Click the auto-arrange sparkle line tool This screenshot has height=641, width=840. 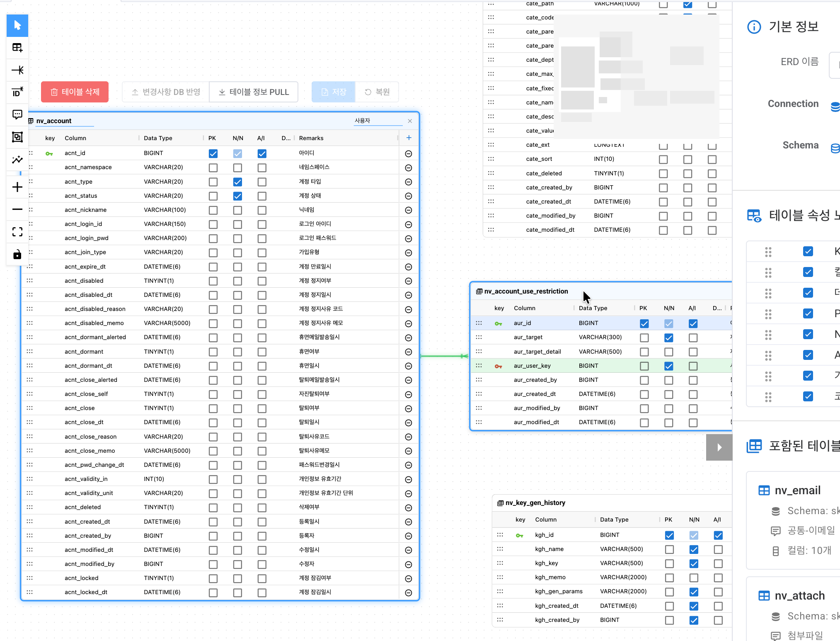[17, 159]
